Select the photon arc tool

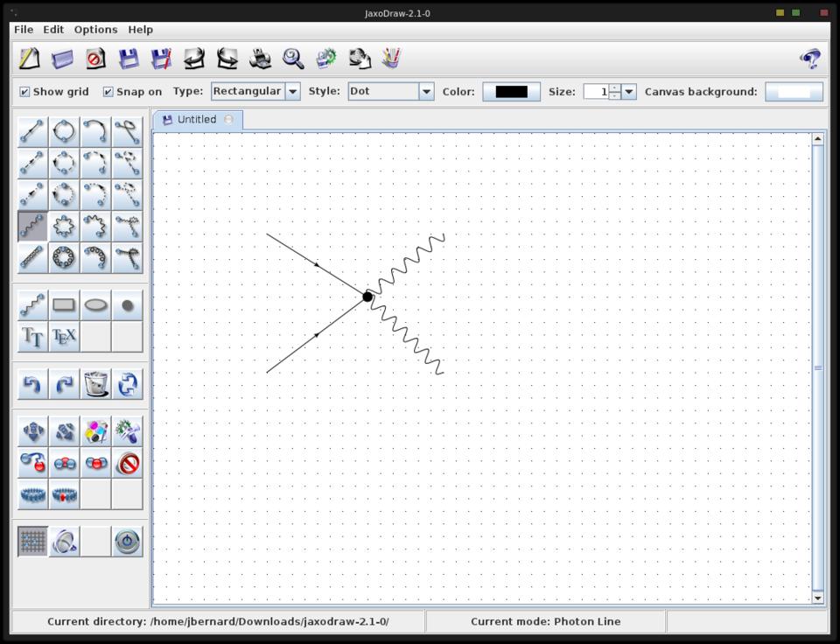point(95,226)
